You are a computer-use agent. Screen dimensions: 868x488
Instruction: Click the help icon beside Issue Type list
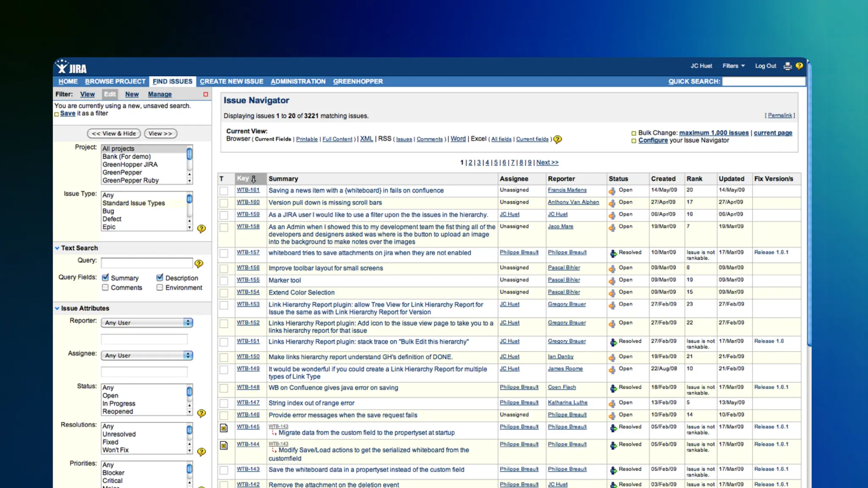(201, 229)
